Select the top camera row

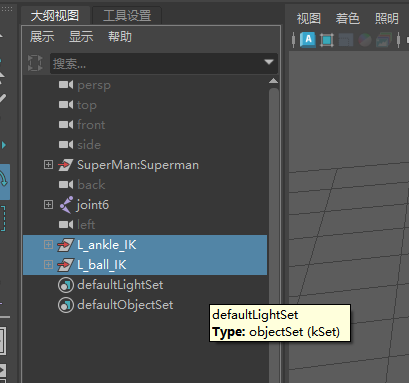pyautogui.click(x=145, y=105)
